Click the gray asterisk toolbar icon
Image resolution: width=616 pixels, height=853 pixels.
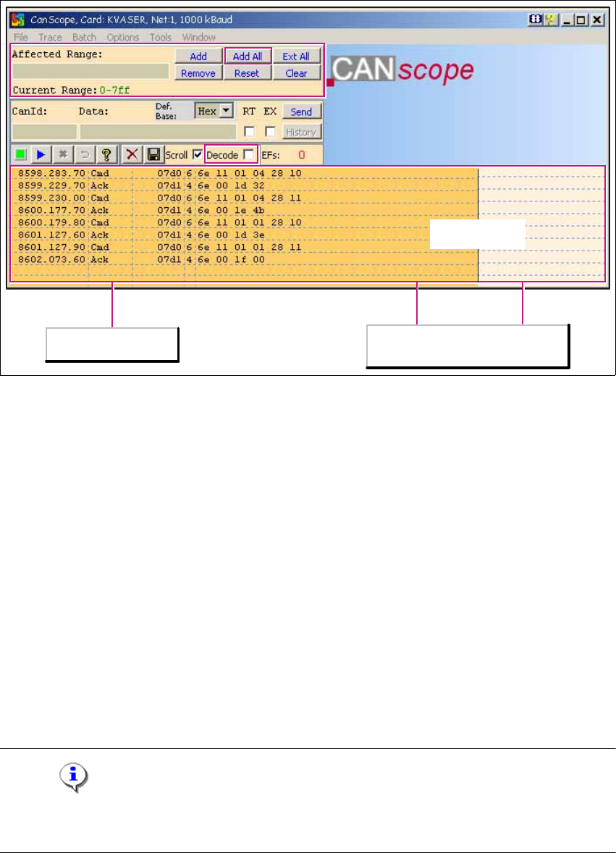click(63, 154)
